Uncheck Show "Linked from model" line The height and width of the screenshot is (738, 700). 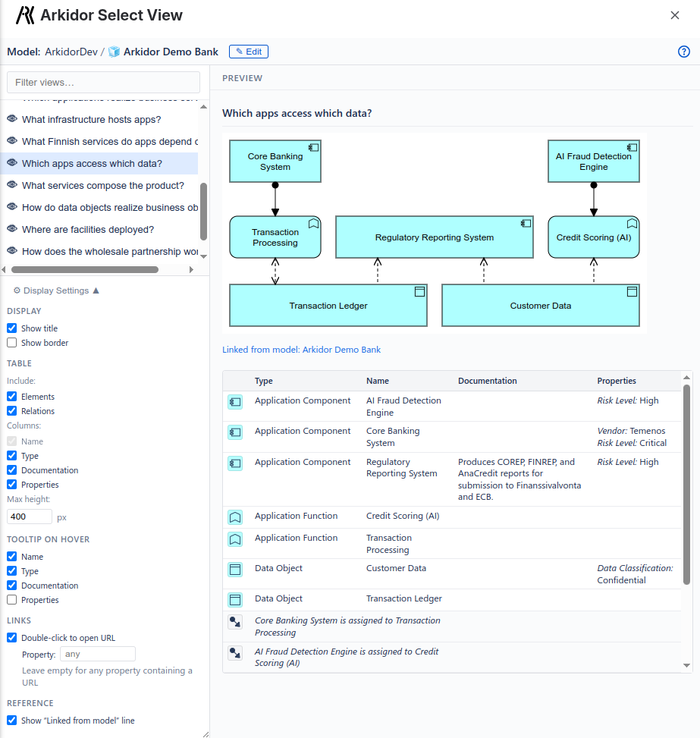click(12, 720)
